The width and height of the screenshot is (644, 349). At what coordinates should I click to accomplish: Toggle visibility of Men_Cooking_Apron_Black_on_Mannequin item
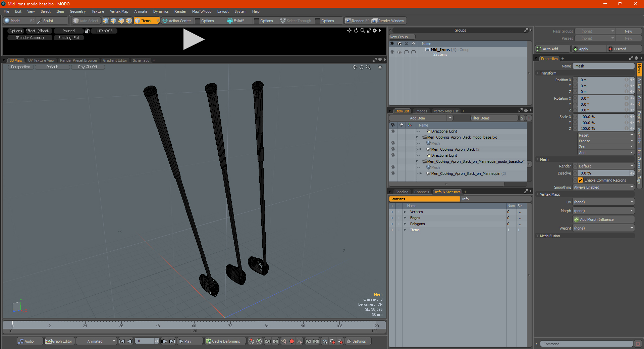[393, 173]
